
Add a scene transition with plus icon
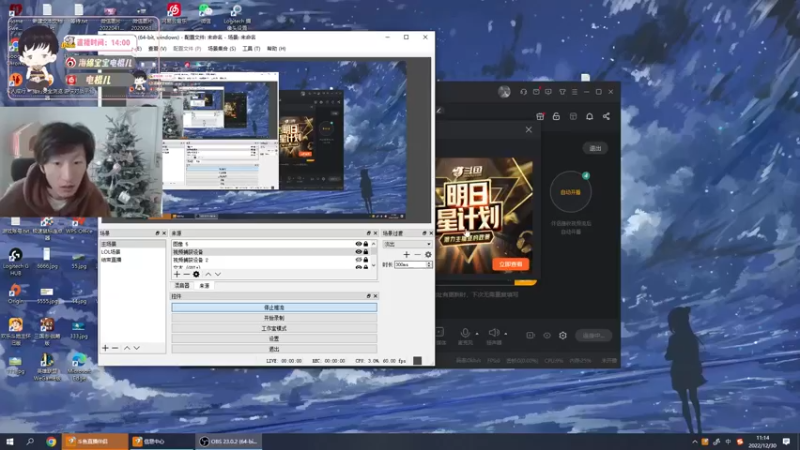tap(407, 254)
